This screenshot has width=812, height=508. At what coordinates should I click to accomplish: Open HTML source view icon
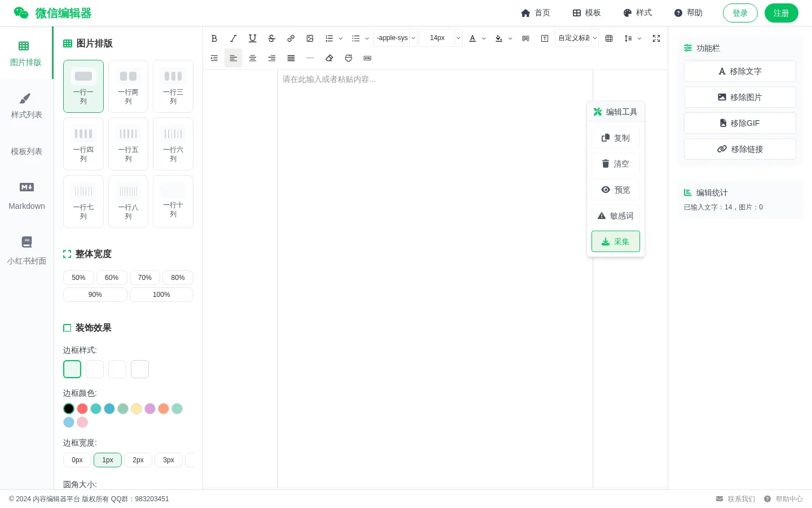tap(368, 58)
